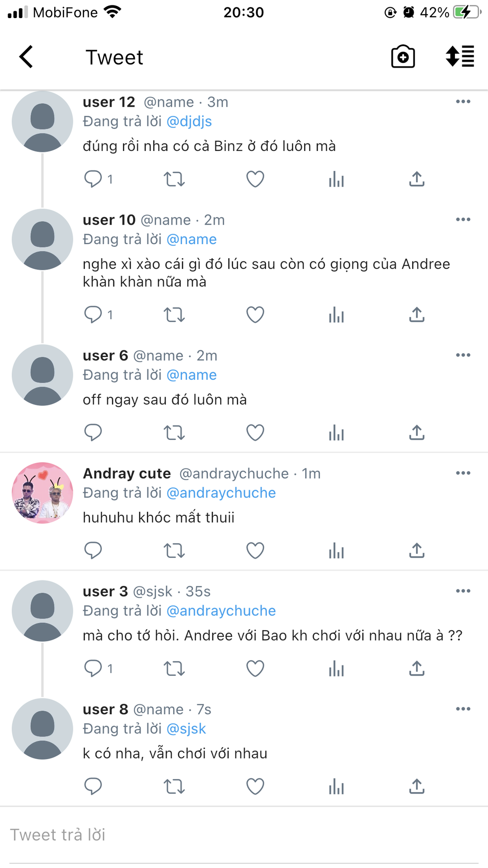This screenshot has width=488, height=868.
Task: Share user 10's reply about Andree
Action: [x=417, y=315]
